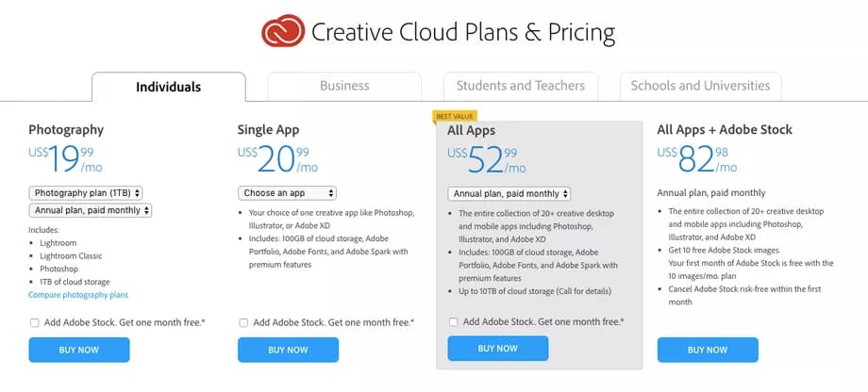Click the Best Value badge
Image resolution: width=868 pixels, height=392 pixels.
point(453,116)
